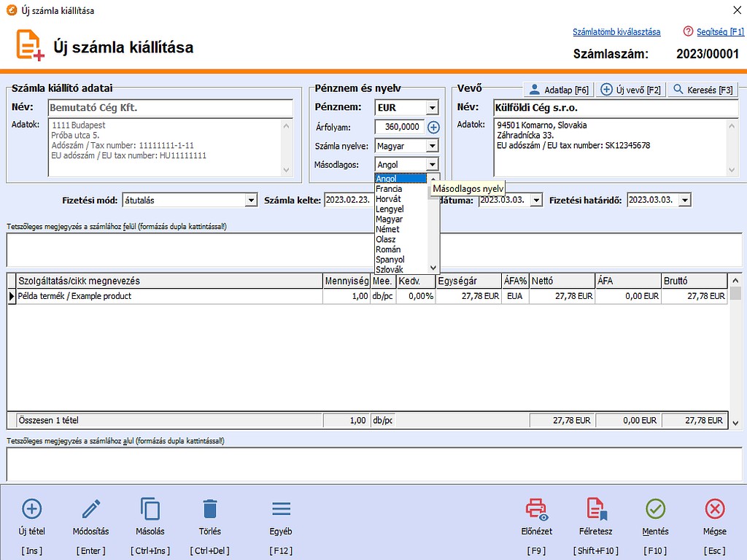
Task: Click the Félretesz bookmark icon
Action: 596,509
